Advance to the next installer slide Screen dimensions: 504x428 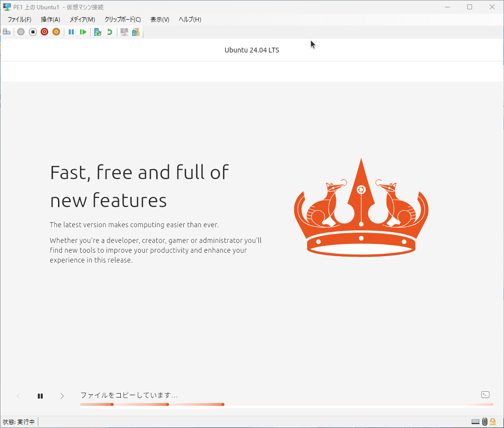click(x=62, y=396)
